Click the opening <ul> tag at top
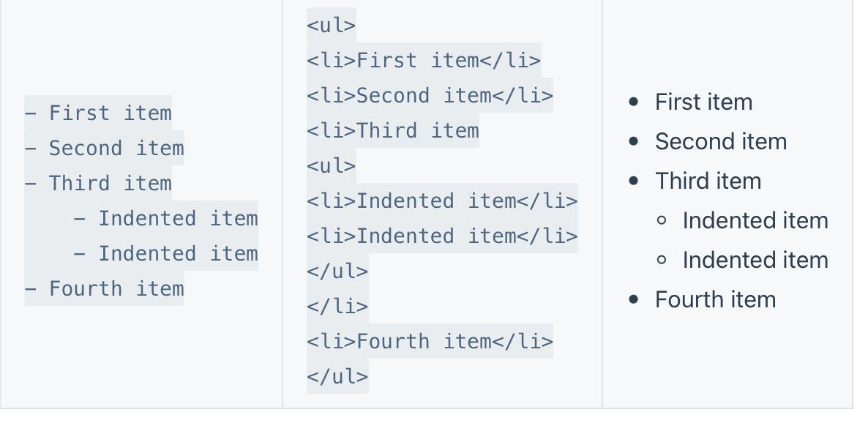This screenshot has height=423, width=868. (331, 26)
